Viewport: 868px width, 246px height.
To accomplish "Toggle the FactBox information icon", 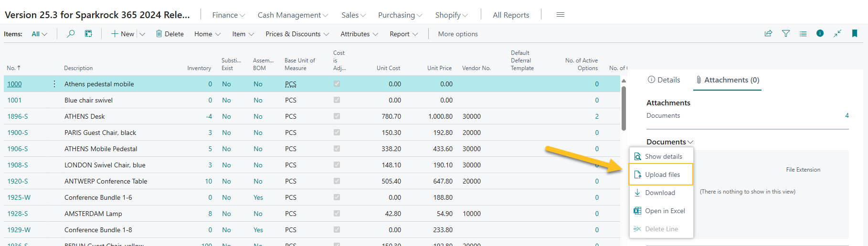I will pos(820,33).
